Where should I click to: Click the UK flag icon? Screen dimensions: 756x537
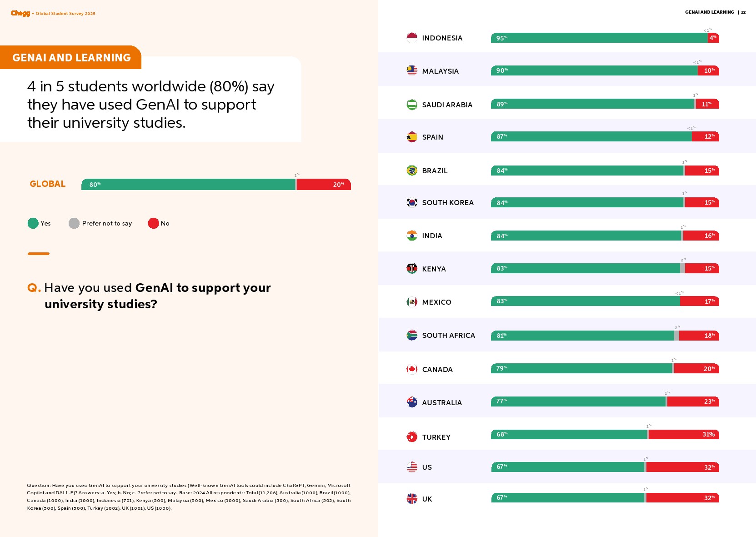click(411, 499)
